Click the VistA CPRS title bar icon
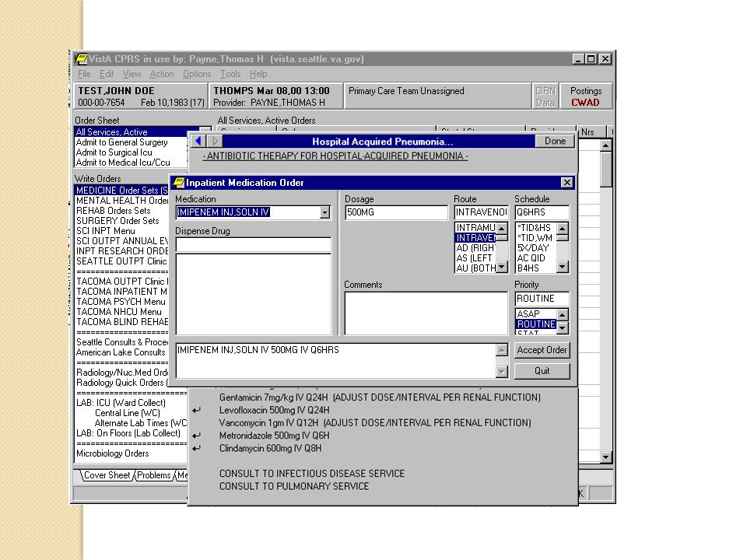 (81, 59)
